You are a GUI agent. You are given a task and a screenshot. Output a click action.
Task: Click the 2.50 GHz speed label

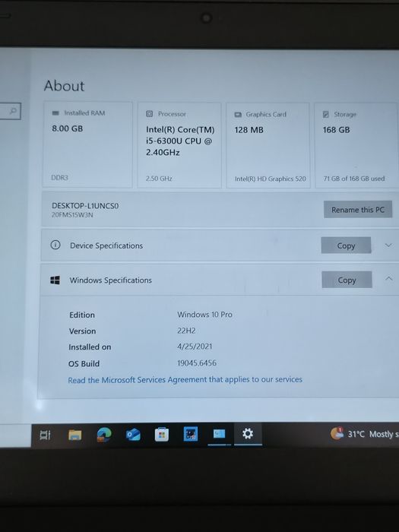click(x=159, y=179)
